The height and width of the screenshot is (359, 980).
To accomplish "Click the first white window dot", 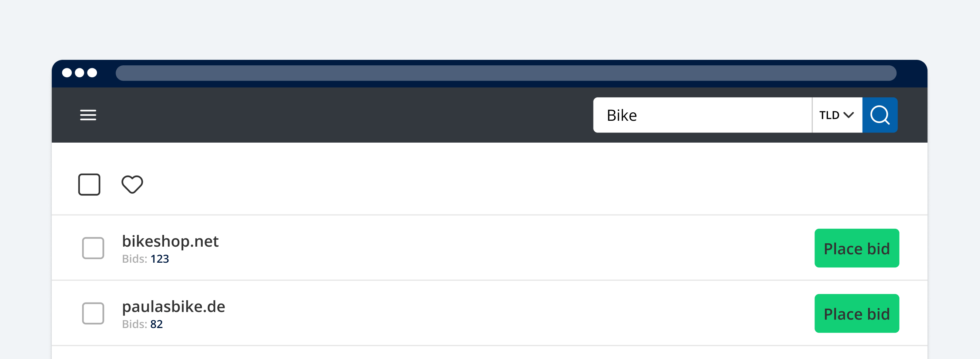I will click(x=67, y=73).
